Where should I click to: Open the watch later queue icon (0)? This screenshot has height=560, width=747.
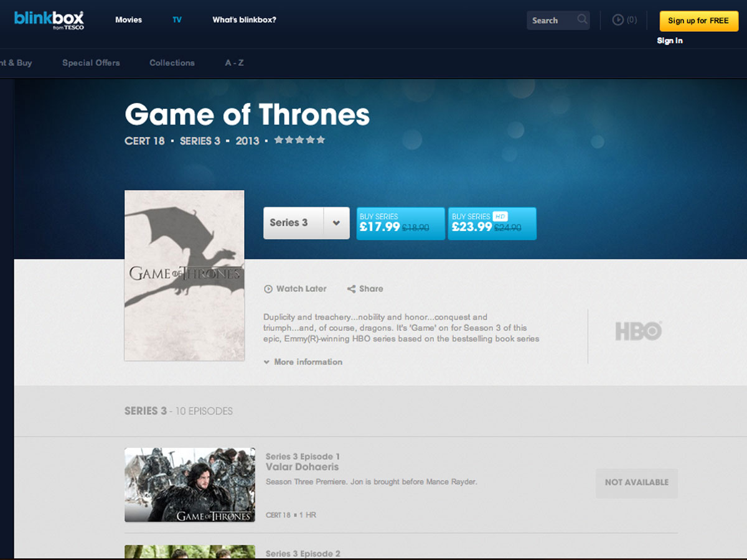click(624, 20)
